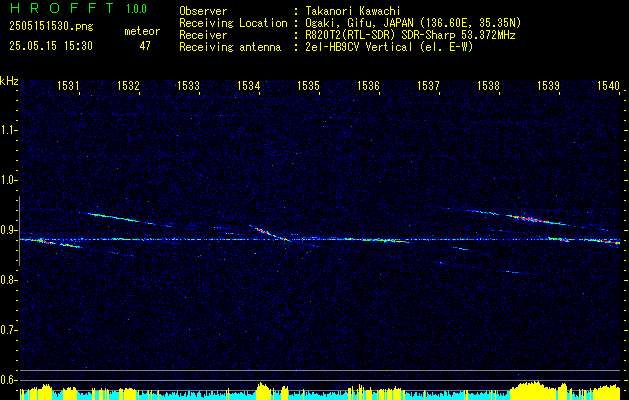Click the bright meteor echo near 1534
This screenshot has width=629, height=400.
[269, 233]
